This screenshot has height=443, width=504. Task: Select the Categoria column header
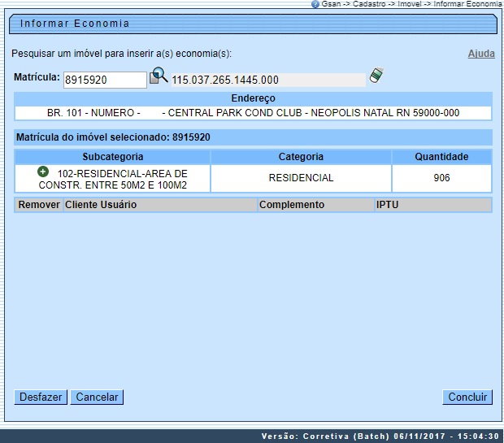[301, 157]
